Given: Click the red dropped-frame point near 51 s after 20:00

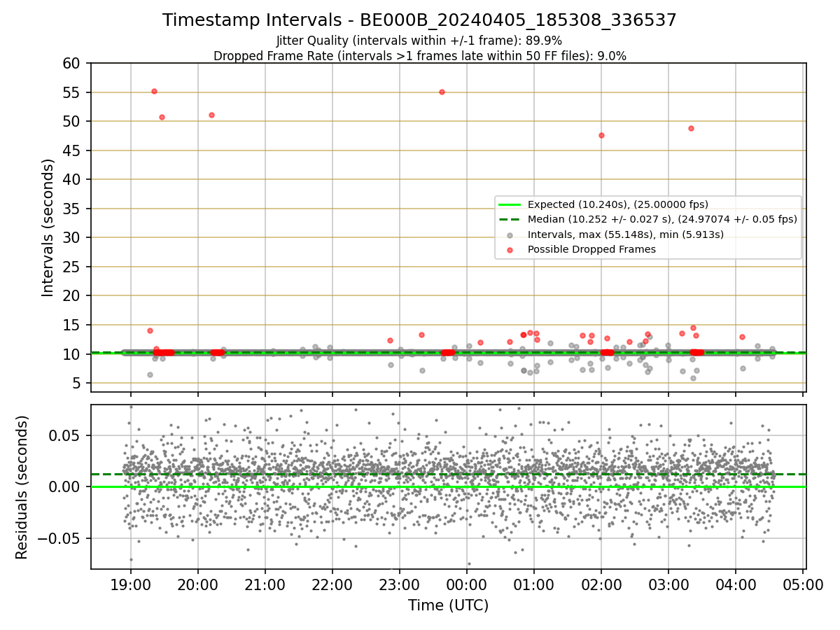Looking at the screenshot, I should tap(211, 115).
